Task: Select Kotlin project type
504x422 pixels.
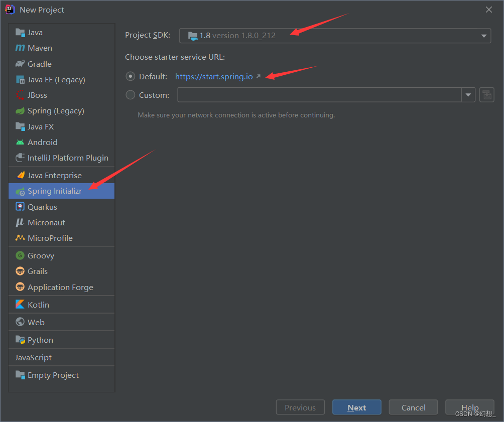Action: point(61,305)
